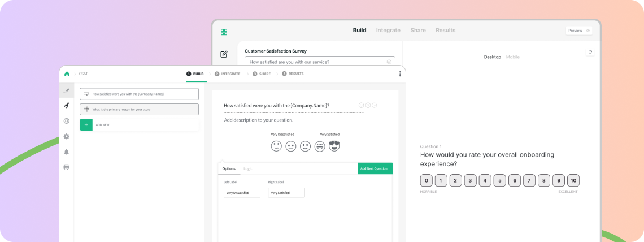The image size is (644, 242).
Task: Switch to the Logic tab
Action: [248, 168]
